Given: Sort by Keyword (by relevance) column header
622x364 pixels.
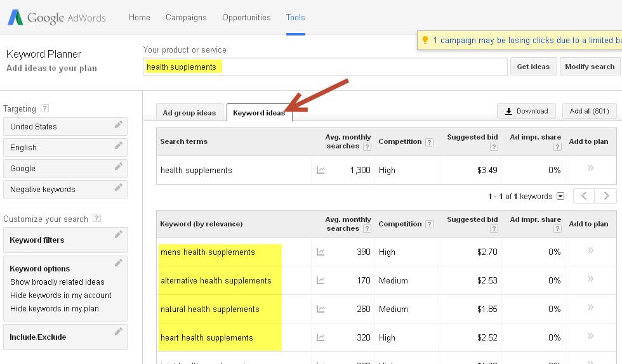Looking at the screenshot, I should coord(201,224).
